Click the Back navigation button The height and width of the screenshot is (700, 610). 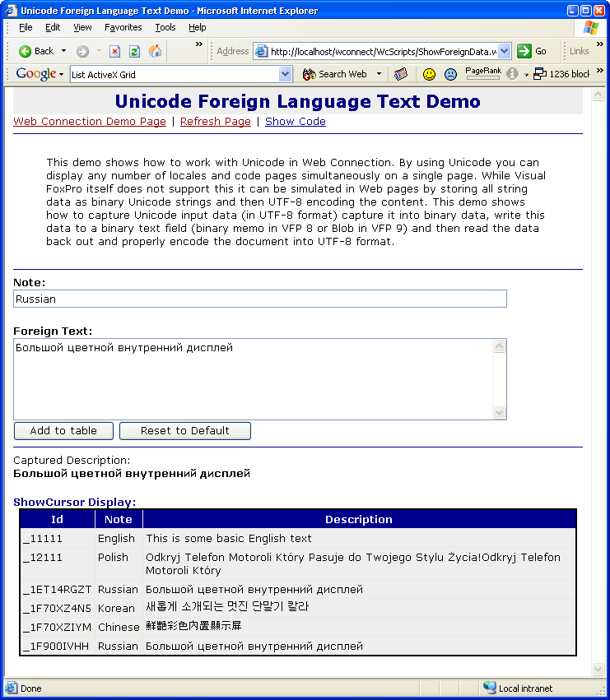tap(36, 51)
